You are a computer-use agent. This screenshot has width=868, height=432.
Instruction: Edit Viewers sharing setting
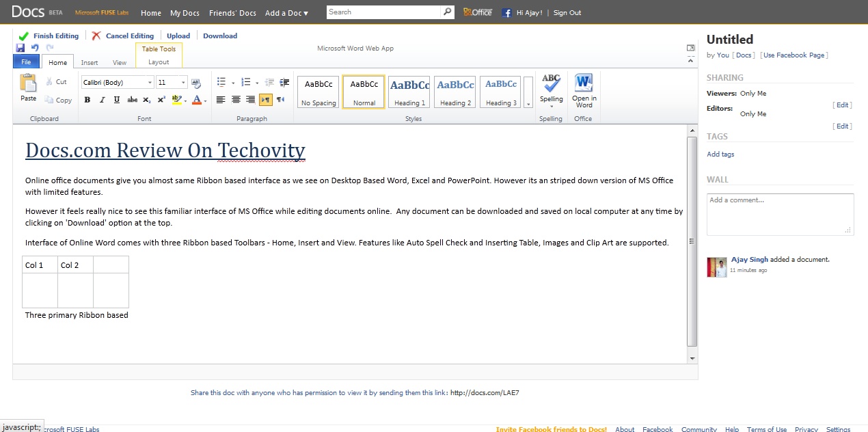tap(843, 105)
